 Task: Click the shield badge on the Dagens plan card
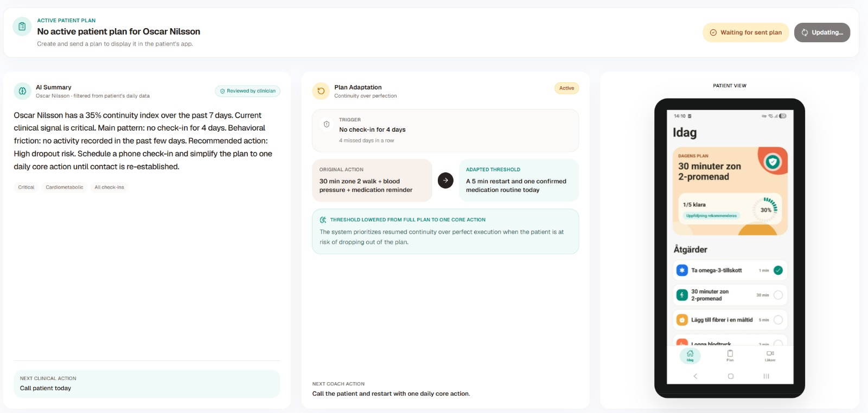coord(773,161)
